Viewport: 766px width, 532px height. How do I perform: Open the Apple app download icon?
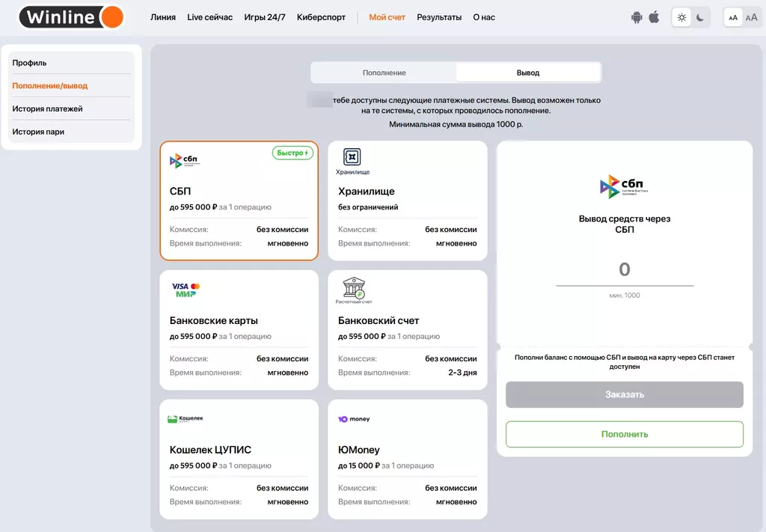click(654, 17)
